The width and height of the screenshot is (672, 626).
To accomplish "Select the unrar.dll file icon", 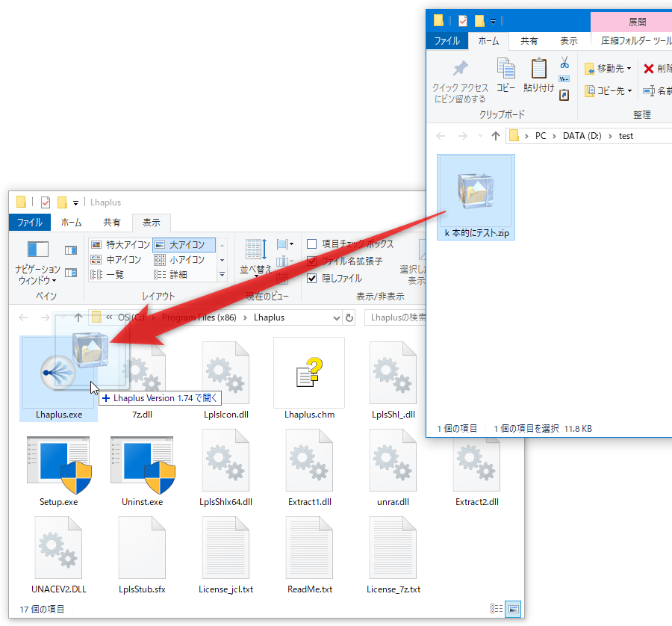I will click(393, 460).
